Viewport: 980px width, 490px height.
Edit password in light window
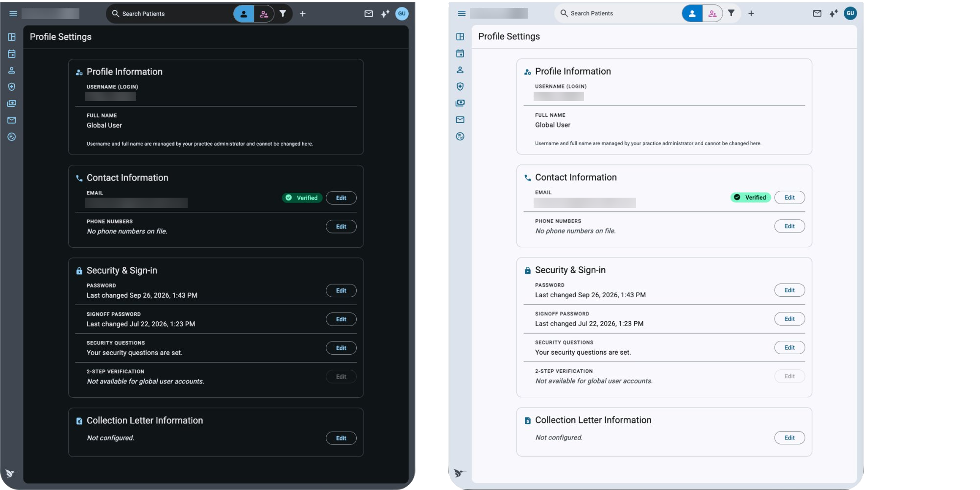[789, 290]
